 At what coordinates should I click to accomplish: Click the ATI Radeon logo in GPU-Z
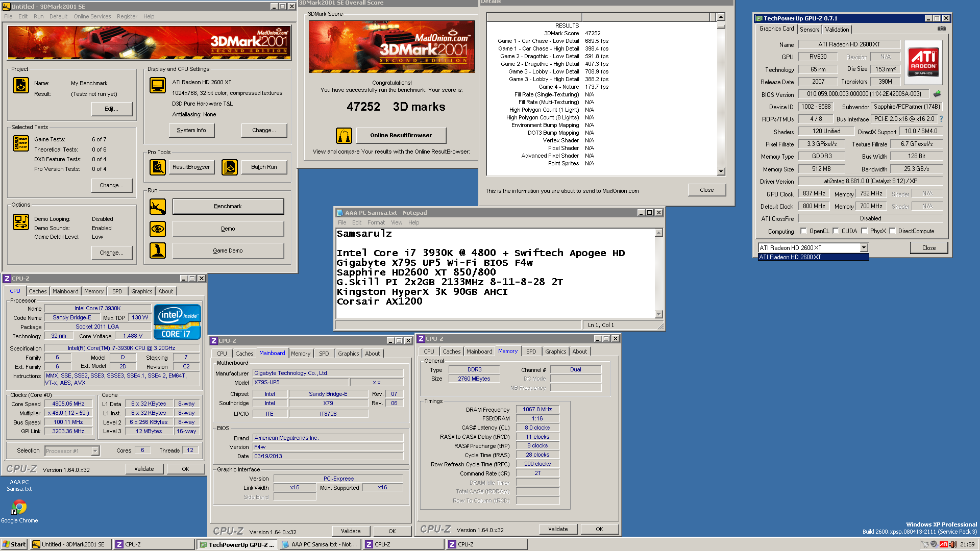click(923, 62)
